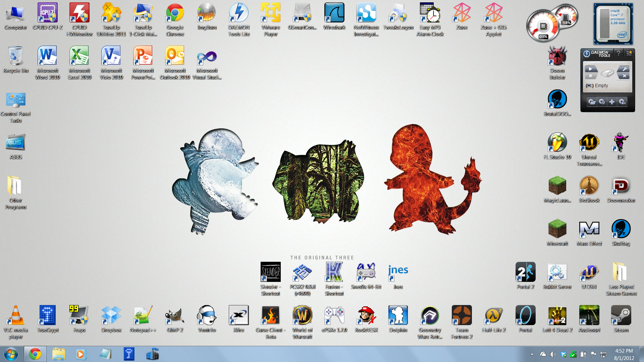Open the GIMP 2 shortcut
Viewport: 644px width, 362px height.
(x=175, y=316)
